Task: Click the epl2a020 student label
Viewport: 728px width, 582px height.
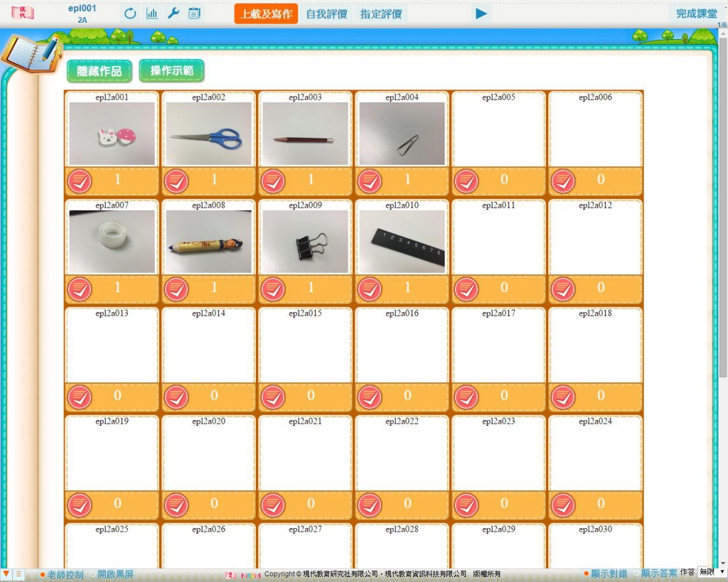Action: click(208, 421)
